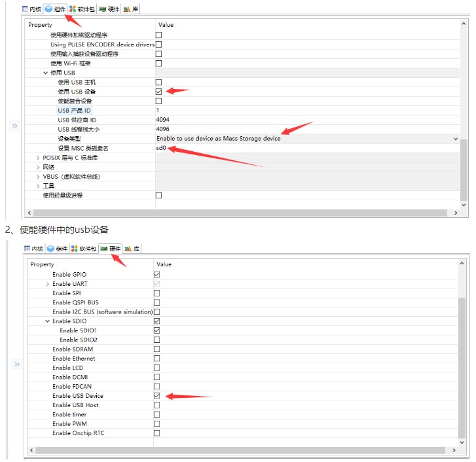Image resolution: width=476 pixels, height=462 pixels.
Task: Expand the POSIX 层与 C 标准库 node
Action: coord(38,158)
